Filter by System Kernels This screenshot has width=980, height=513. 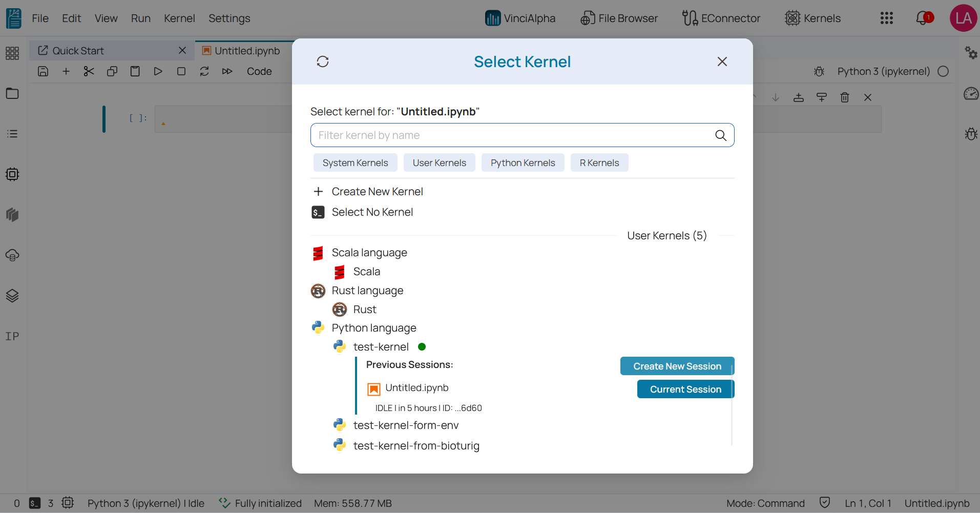[356, 163]
